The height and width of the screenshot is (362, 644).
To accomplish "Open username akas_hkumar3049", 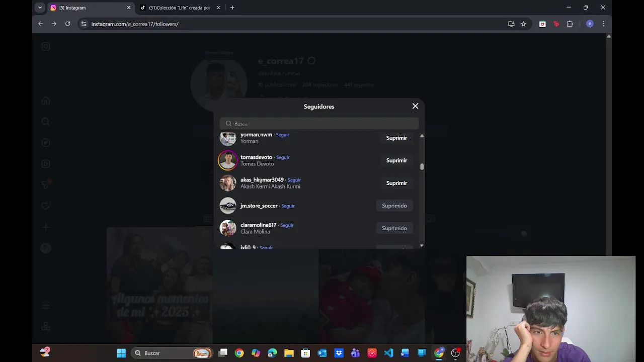I will coord(262,180).
